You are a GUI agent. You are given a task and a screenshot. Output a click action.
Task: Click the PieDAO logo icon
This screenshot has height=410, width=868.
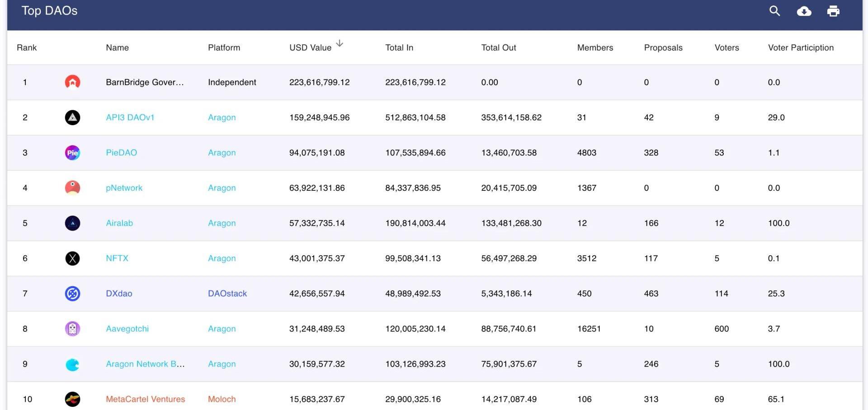(72, 153)
